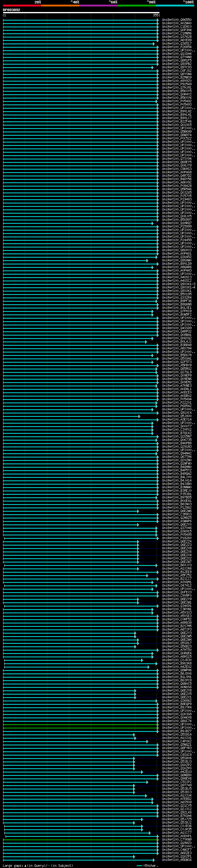Select the UniRef100_Q06735 hit label

click(x=176, y=440)
